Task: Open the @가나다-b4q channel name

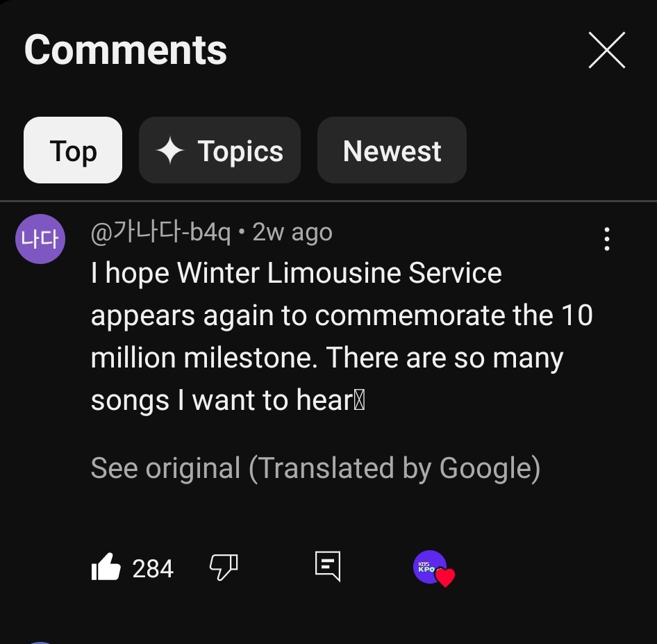Action: [160, 232]
